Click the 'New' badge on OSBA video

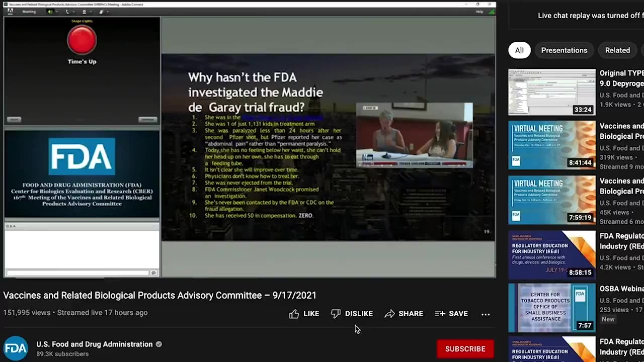(x=608, y=319)
